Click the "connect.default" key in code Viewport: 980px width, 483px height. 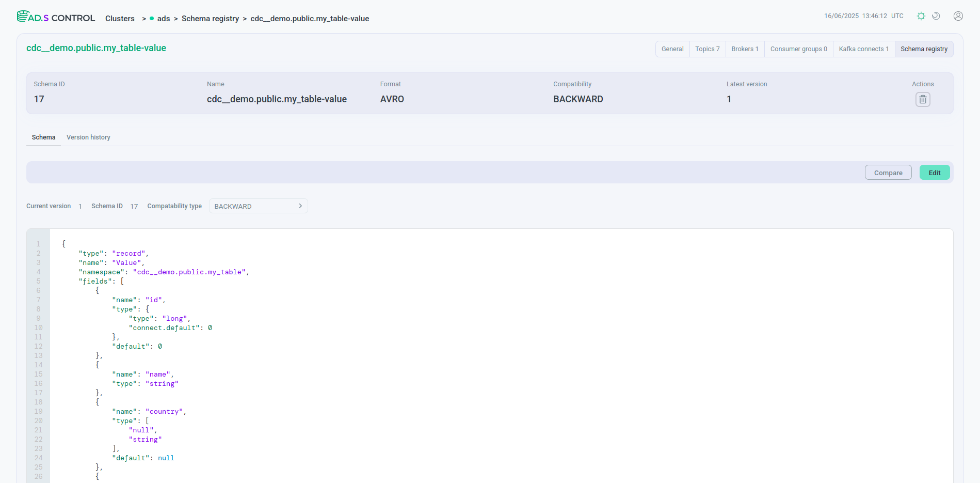point(164,328)
